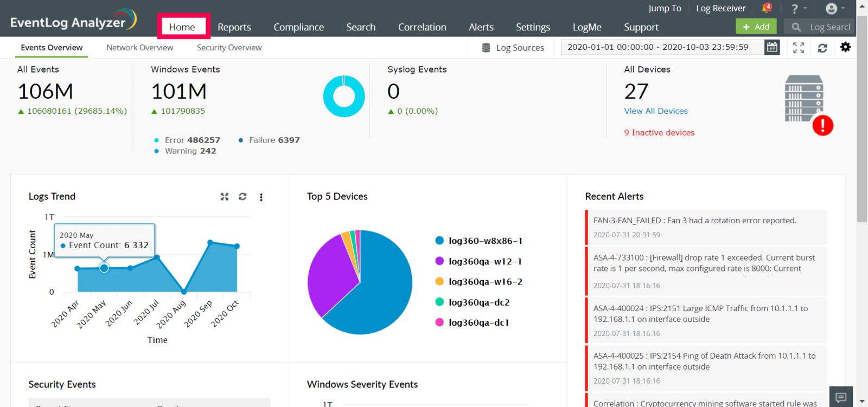
Task: Toggle full screen dashboard view
Action: pyautogui.click(x=799, y=48)
